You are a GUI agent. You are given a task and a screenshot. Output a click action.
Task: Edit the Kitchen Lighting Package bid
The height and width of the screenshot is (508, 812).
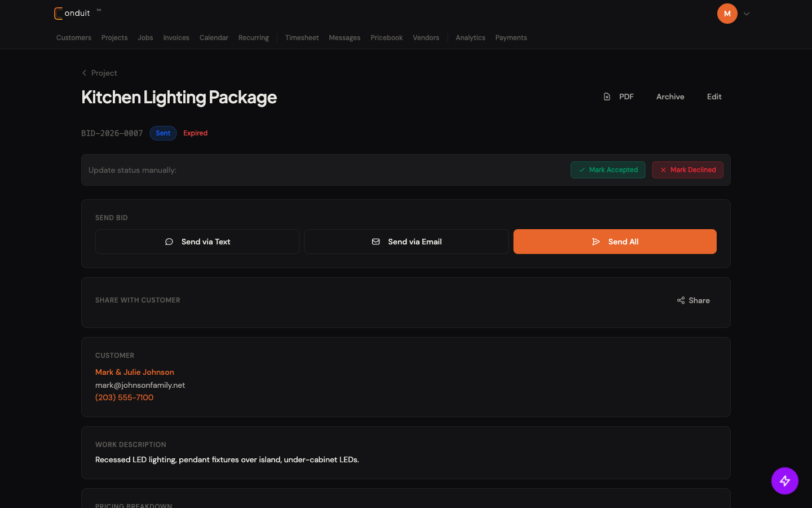[x=714, y=97]
